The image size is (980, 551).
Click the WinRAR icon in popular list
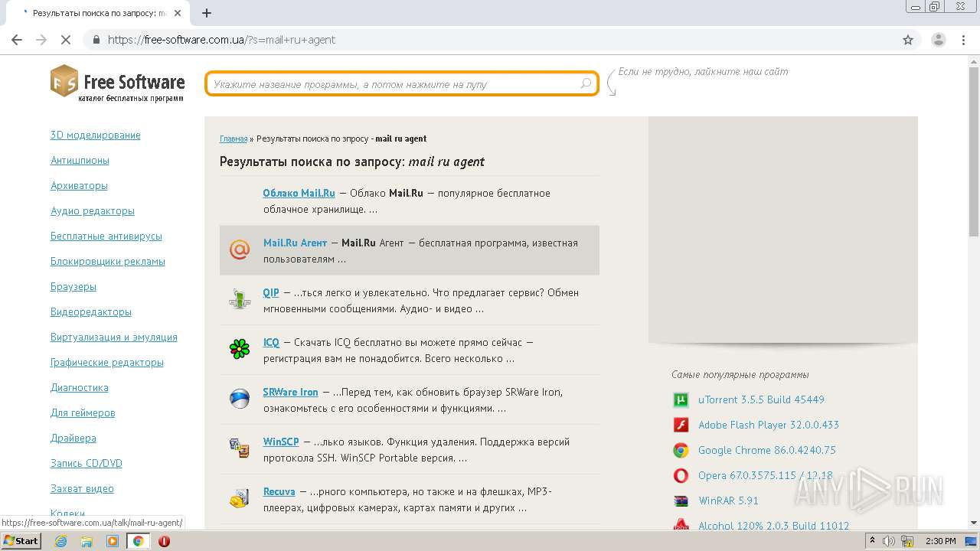pyautogui.click(x=681, y=500)
